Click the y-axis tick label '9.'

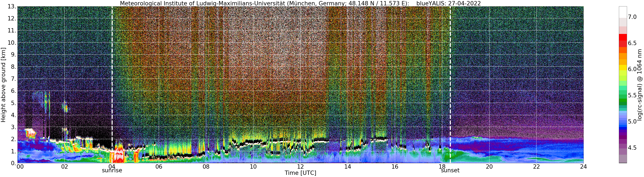click(x=14, y=55)
